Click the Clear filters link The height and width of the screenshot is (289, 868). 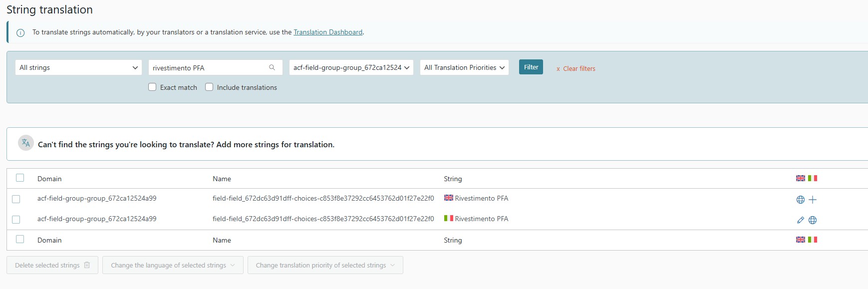coord(576,69)
